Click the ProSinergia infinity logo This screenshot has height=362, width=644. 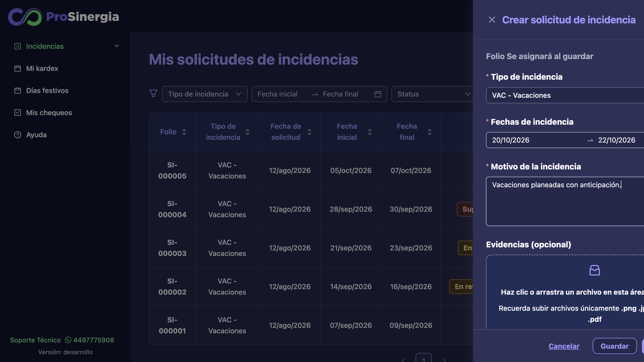click(25, 17)
